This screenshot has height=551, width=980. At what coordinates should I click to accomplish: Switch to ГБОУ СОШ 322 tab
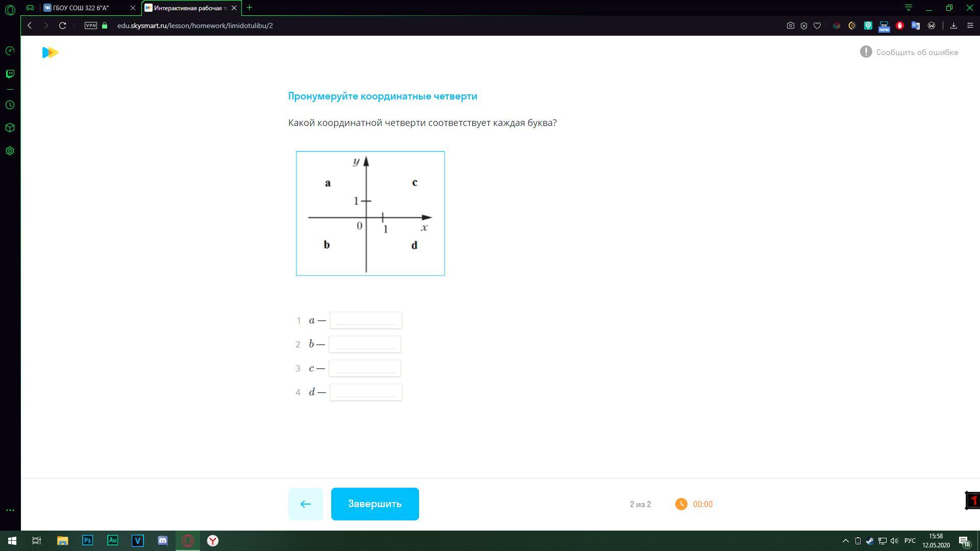click(x=84, y=8)
